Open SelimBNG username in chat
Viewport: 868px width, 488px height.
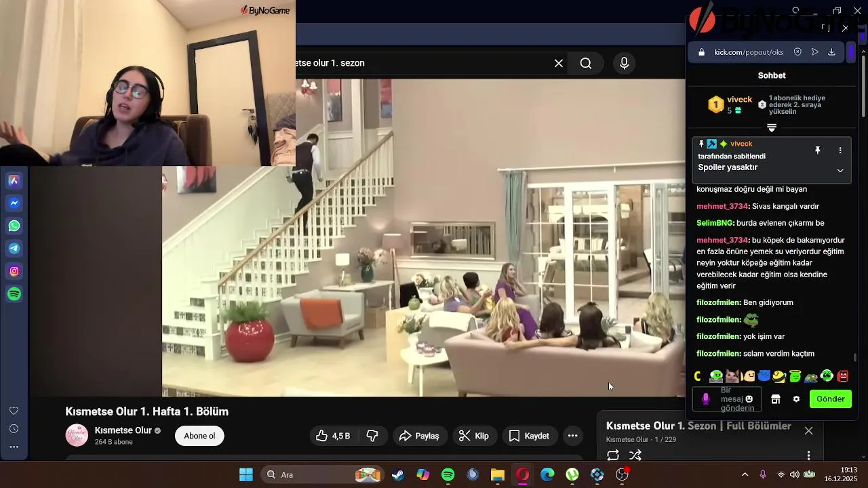[715, 223]
